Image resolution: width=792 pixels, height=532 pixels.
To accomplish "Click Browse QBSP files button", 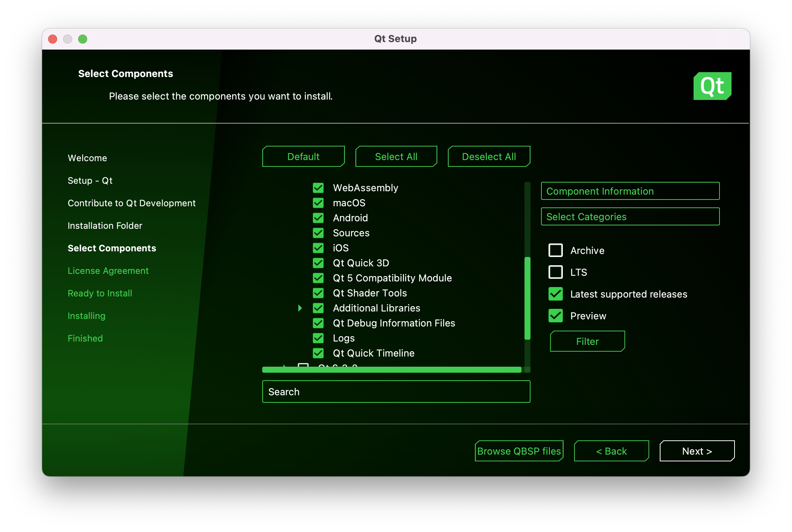I will [x=519, y=451].
